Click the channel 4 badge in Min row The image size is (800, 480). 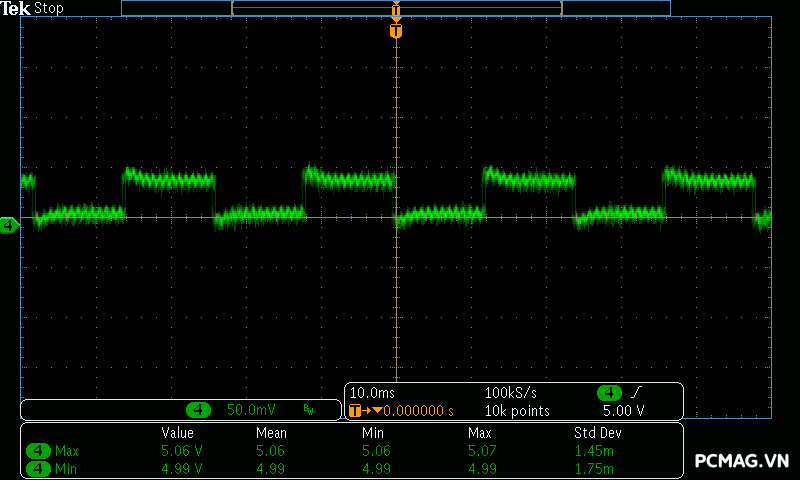pos(39,468)
